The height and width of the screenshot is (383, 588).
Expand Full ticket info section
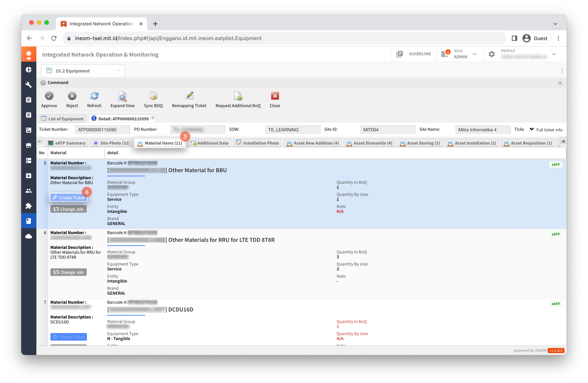click(x=546, y=130)
